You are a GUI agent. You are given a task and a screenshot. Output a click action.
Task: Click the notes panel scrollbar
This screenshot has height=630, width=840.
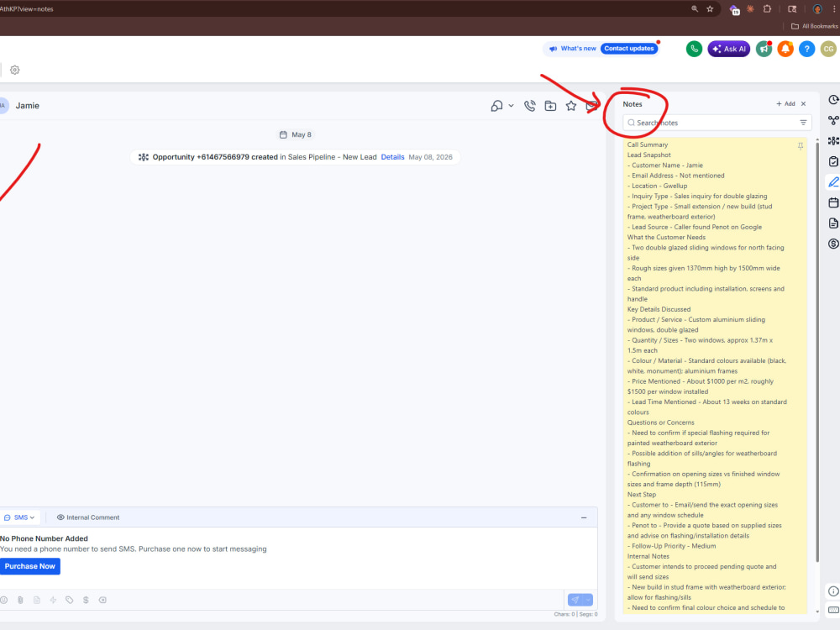coord(817,354)
